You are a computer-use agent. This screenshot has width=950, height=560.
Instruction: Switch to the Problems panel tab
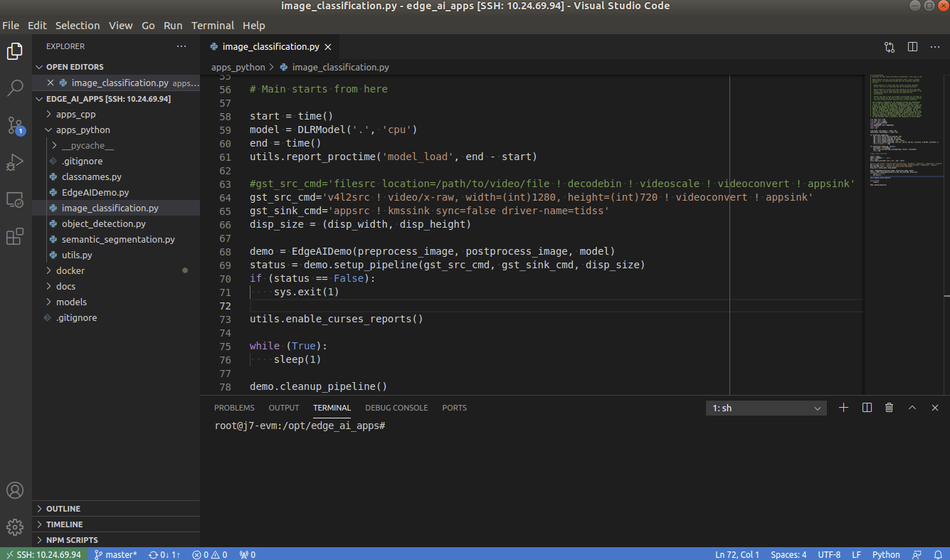pyautogui.click(x=234, y=408)
